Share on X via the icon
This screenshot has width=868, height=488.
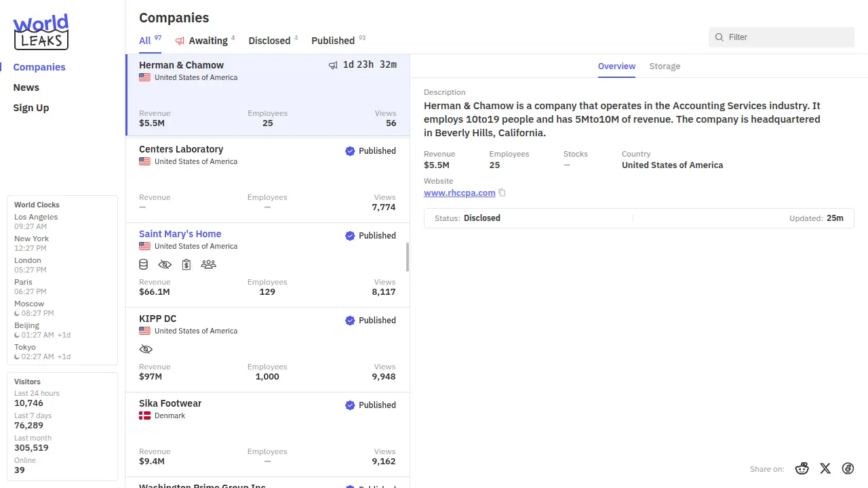pyautogui.click(x=825, y=468)
